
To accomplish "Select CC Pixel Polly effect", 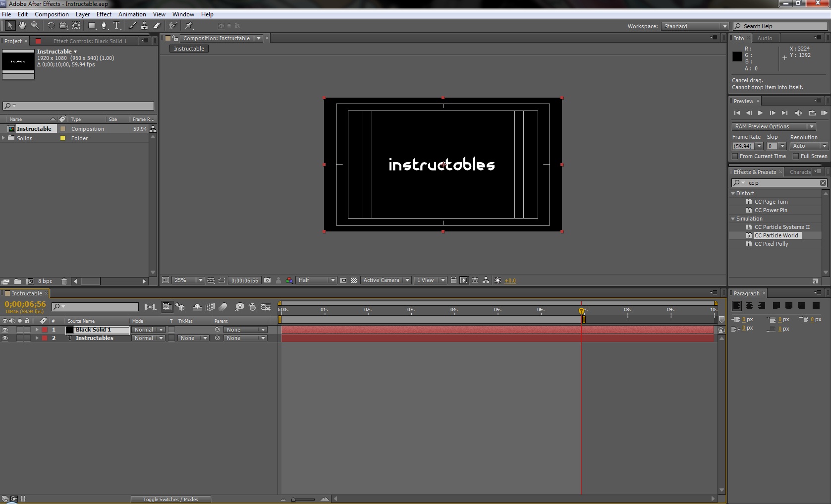I will 771,244.
